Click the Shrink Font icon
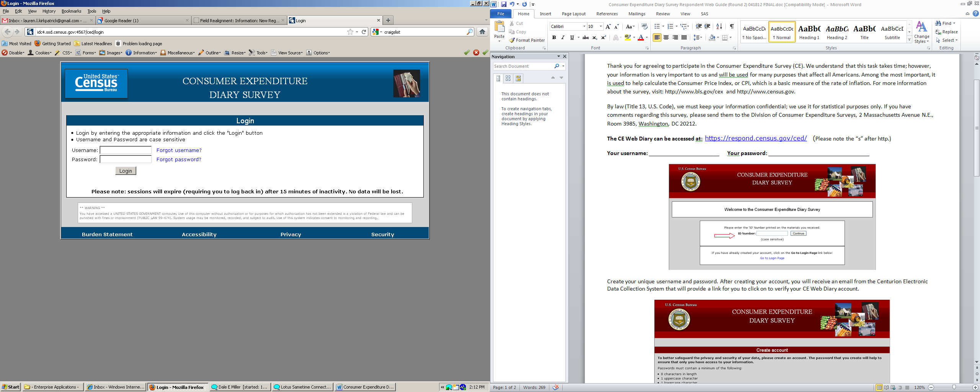 (x=616, y=26)
